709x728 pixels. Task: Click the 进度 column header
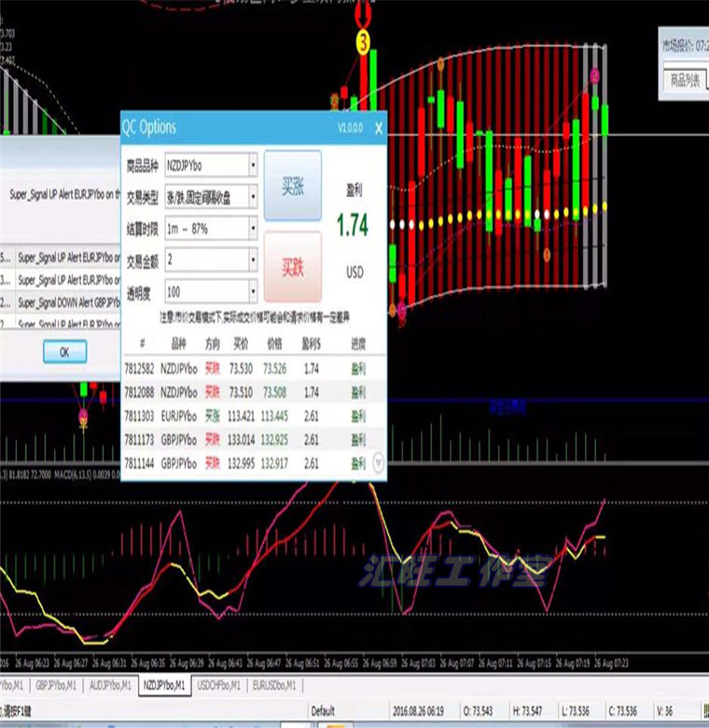coord(358,343)
